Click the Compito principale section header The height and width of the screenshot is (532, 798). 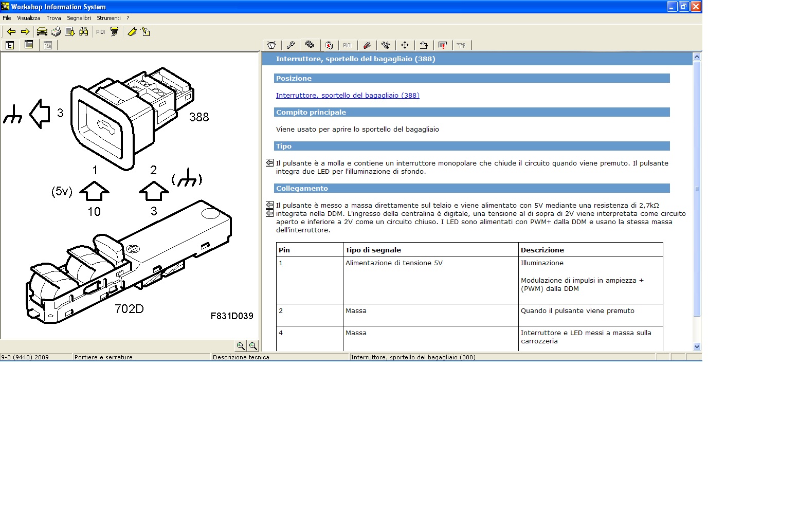[x=472, y=112]
